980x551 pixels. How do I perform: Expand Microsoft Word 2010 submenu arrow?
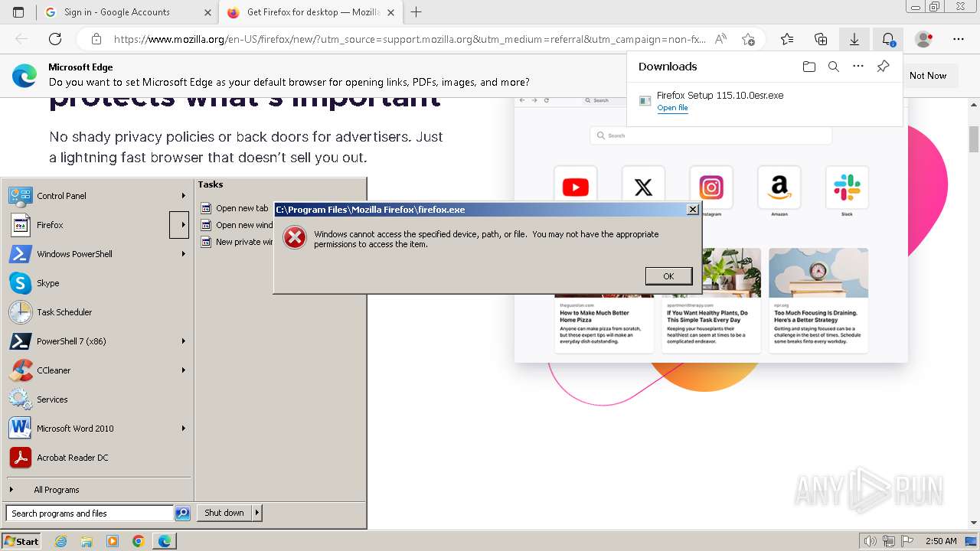click(x=184, y=429)
